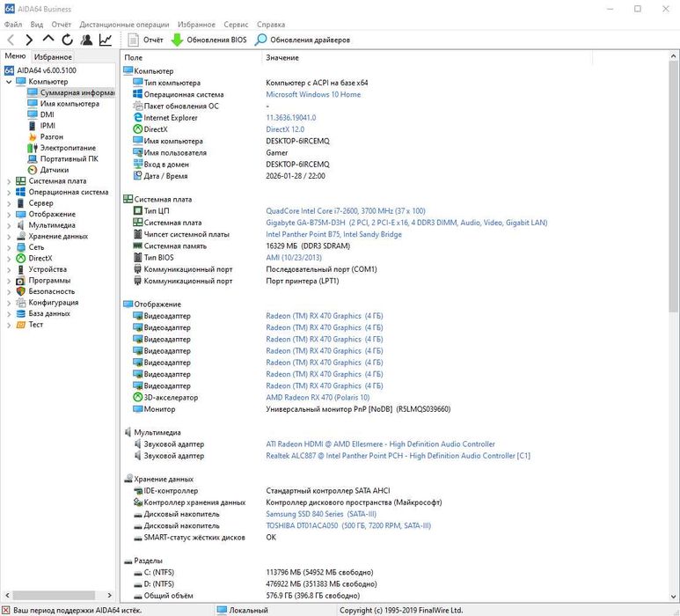Open Дистанционные операции menu
Image resolution: width=680 pixels, height=616 pixels.
[x=124, y=25]
